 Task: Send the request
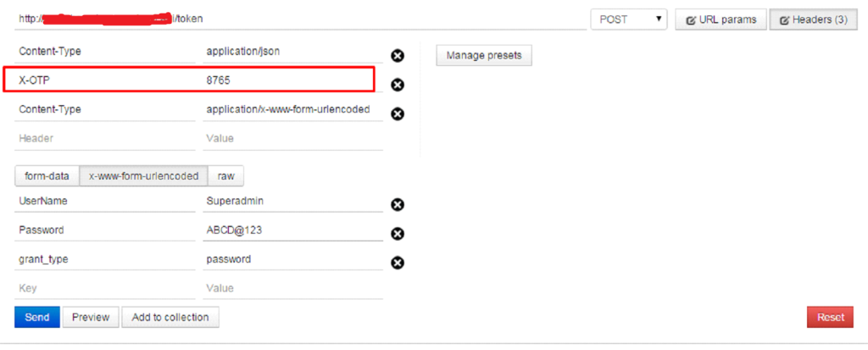click(x=37, y=317)
